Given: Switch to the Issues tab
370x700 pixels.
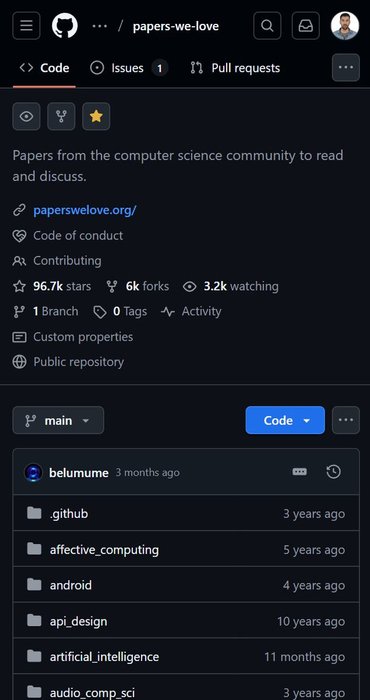Looking at the screenshot, I should point(129,68).
